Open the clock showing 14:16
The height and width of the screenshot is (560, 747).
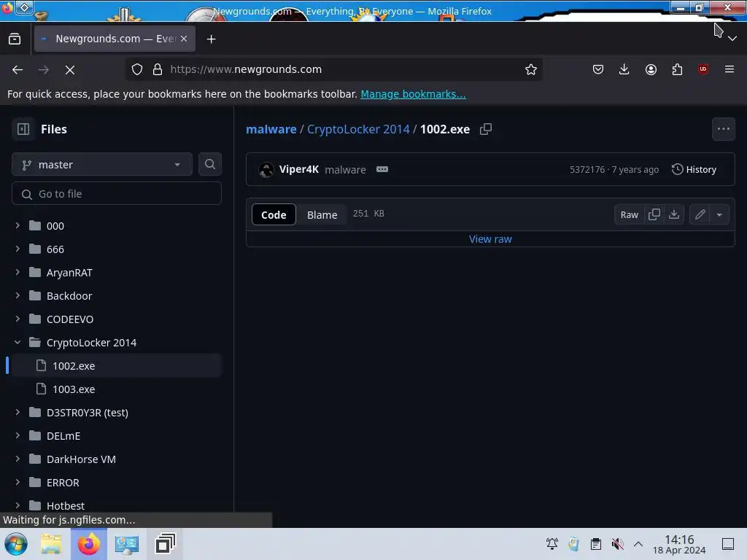coord(679,544)
